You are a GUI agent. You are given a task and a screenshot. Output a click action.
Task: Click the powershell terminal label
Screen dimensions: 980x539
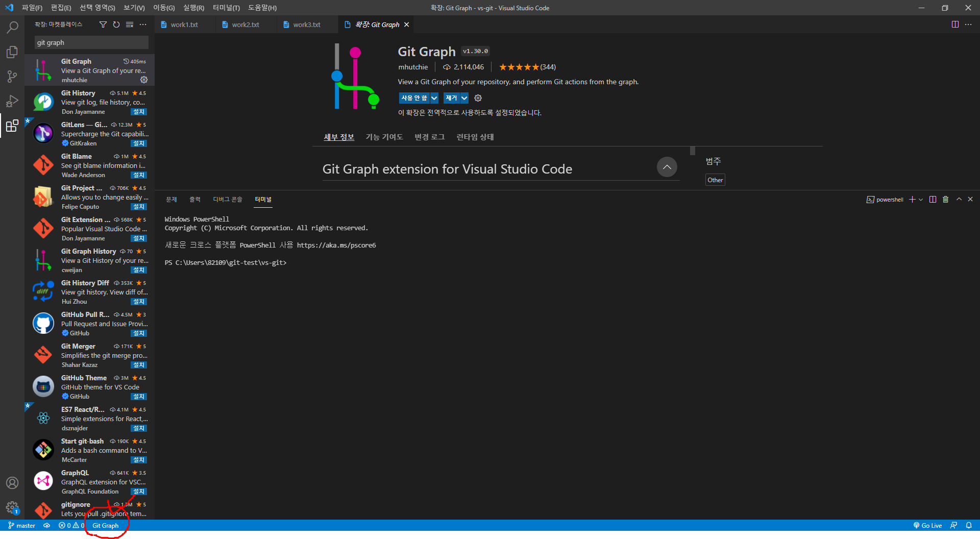[x=885, y=200]
